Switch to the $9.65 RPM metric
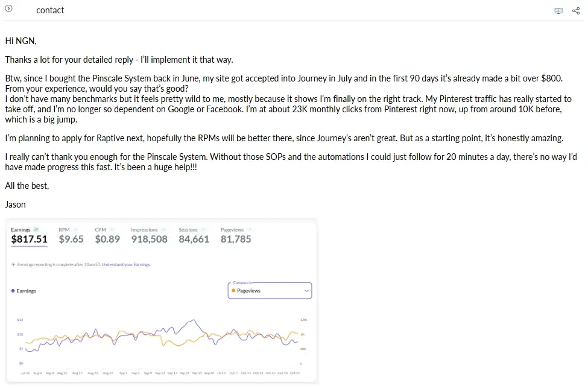The width and height of the screenshot is (588, 388). 71,239
